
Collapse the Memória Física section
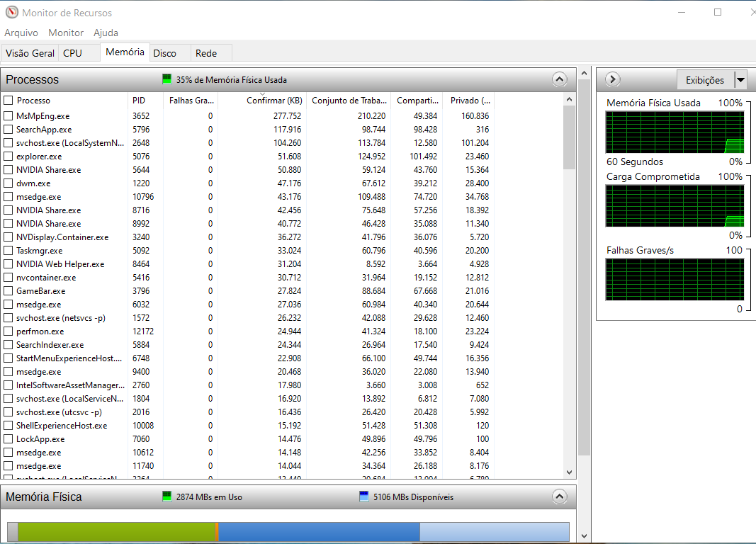tap(559, 497)
